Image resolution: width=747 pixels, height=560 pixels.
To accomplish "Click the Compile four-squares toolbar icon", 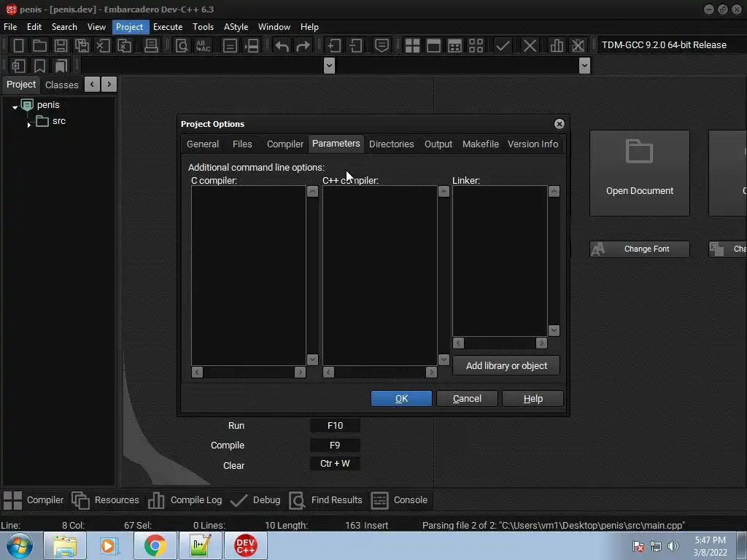I will click(x=413, y=46).
